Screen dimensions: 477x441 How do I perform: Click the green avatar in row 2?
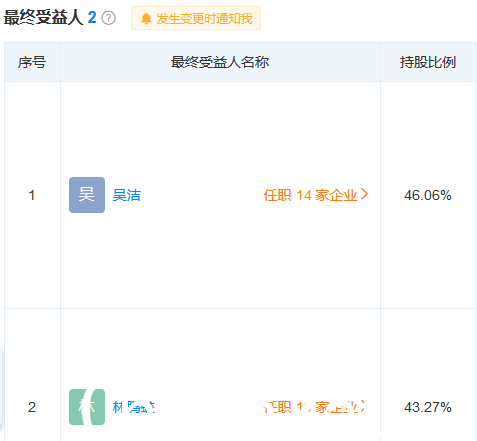click(87, 407)
